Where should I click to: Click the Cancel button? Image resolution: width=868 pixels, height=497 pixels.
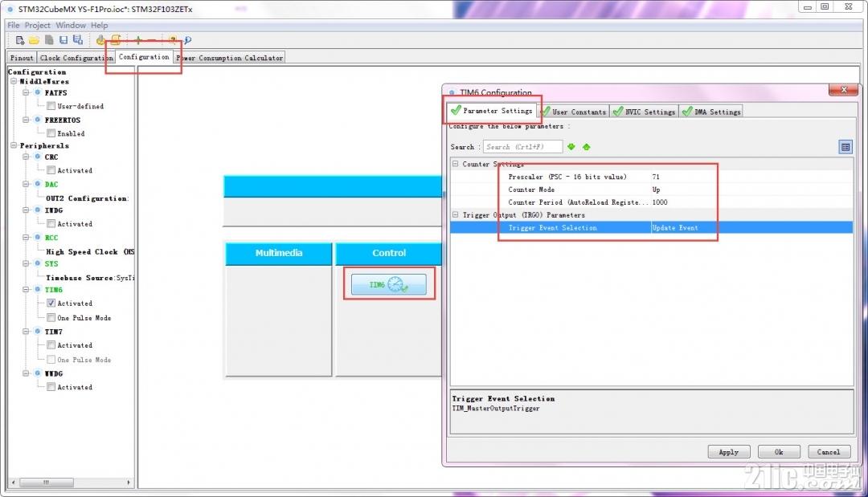click(829, 452)
